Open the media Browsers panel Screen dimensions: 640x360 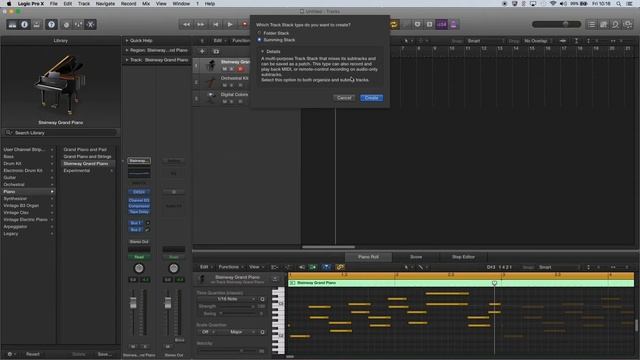(x=628, y=24)
